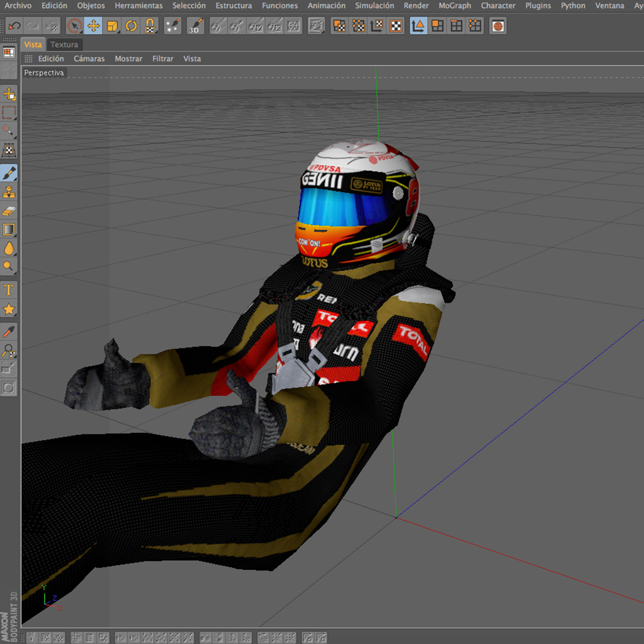This screenshot has width=644, height=644.
Task: Open the Plugins menu
Action: (538, 6)
